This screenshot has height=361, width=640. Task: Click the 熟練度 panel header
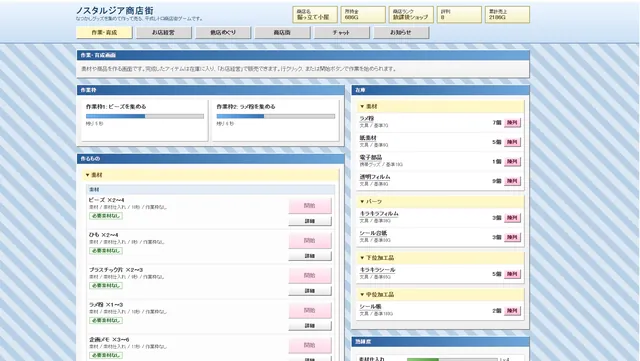pos(440,341)
